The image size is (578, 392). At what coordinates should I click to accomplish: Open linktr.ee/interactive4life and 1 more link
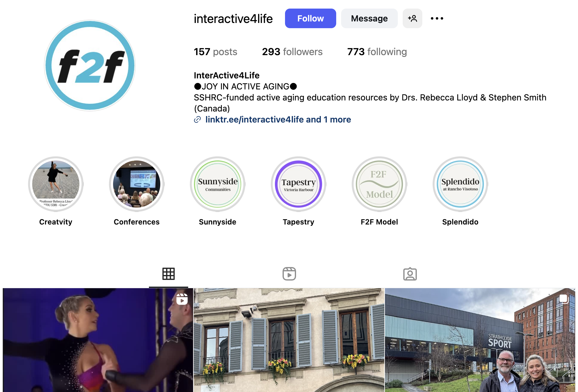tap(278, 119)
